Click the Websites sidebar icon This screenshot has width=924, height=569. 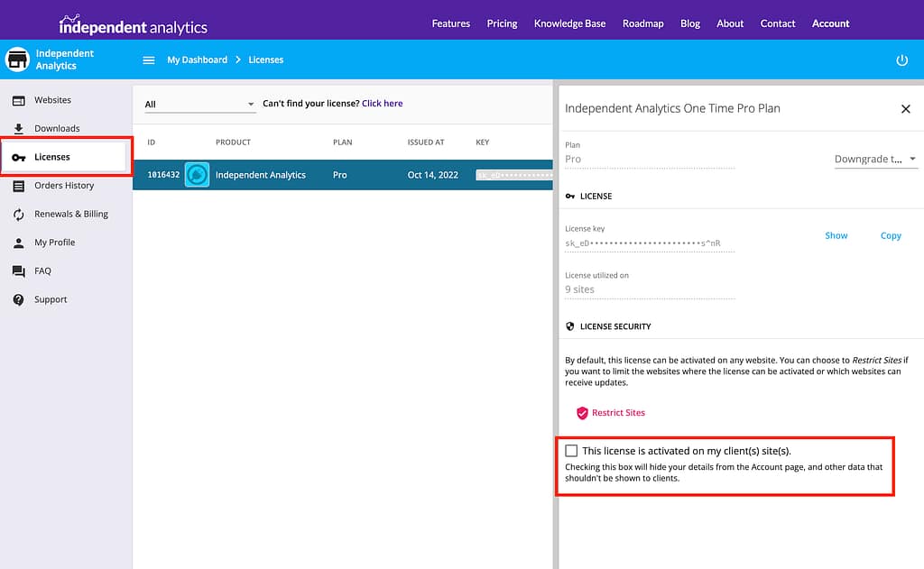19,100
